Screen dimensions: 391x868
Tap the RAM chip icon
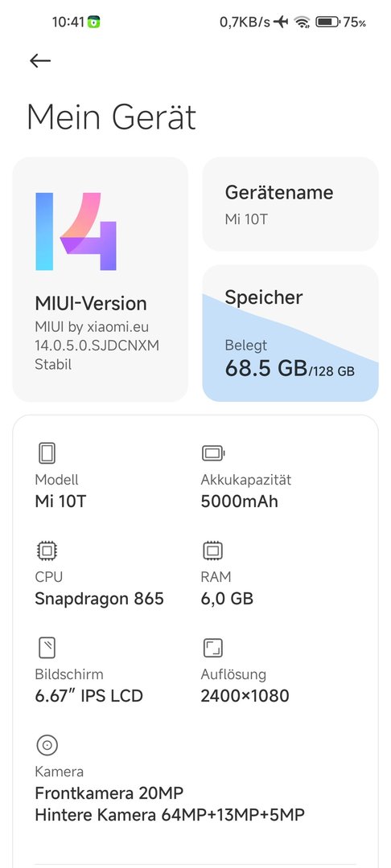pyautogui.click(x=212, y=551)
